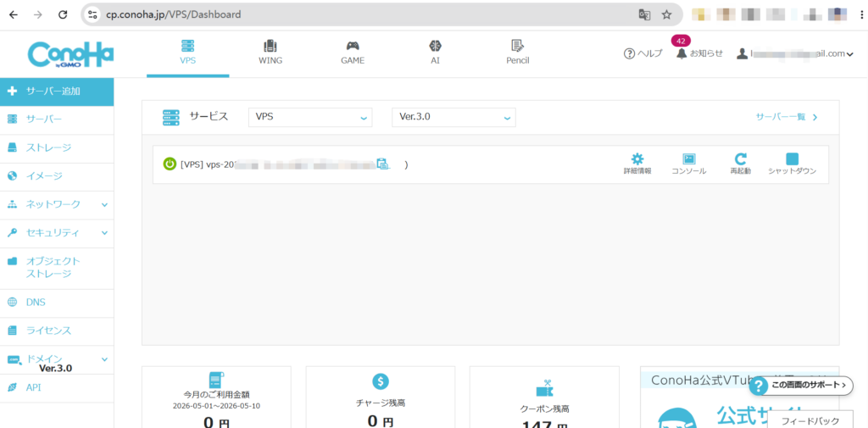The image size is (868, 428).
Task: Click the translate page icon
Action: pos(644,15)
